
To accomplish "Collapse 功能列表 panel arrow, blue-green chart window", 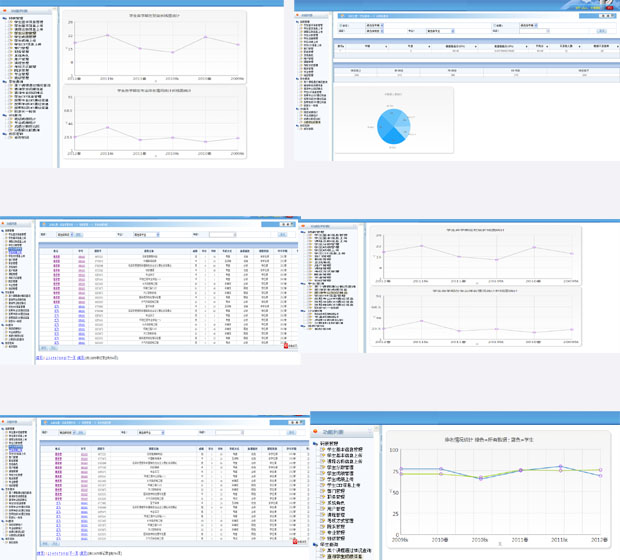I will click(370, 431).
